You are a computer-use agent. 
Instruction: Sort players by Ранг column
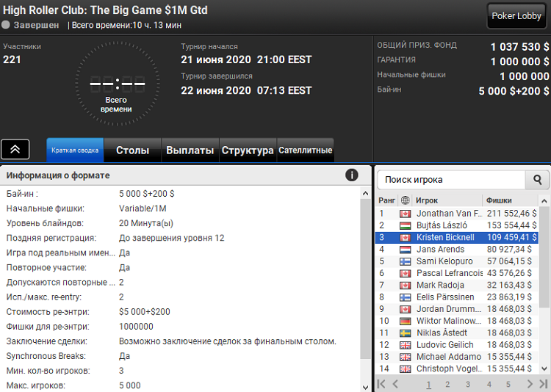point(386,200)
